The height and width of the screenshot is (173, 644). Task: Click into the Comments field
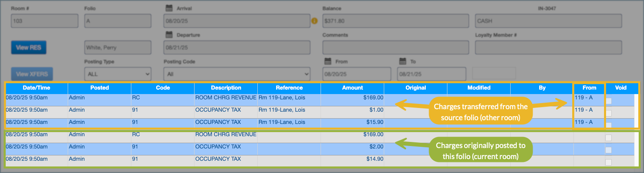(x=395, y=47)
